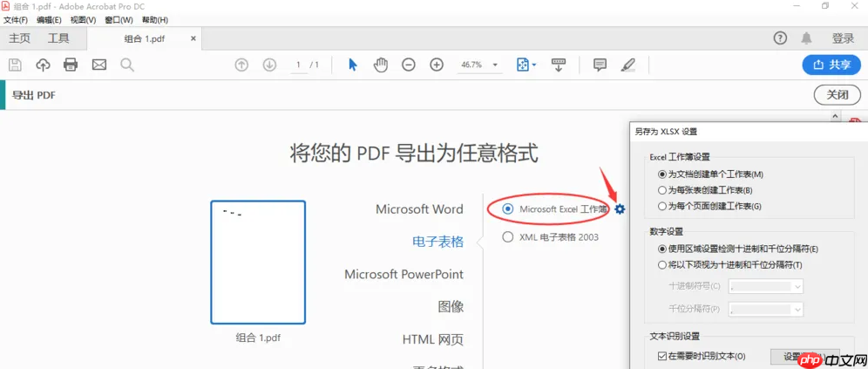Send file by email envelope icon
The width and height of the screenshot is (868, 369).
coord(99,65)
